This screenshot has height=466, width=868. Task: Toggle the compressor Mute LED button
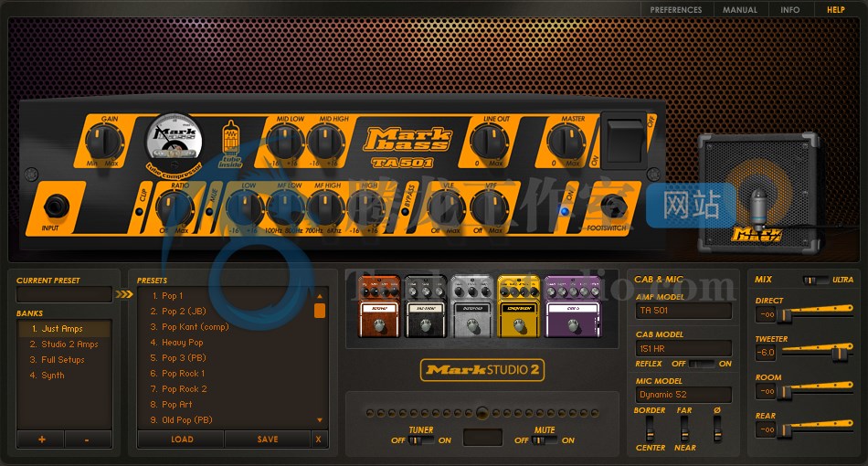click(209, 211)
